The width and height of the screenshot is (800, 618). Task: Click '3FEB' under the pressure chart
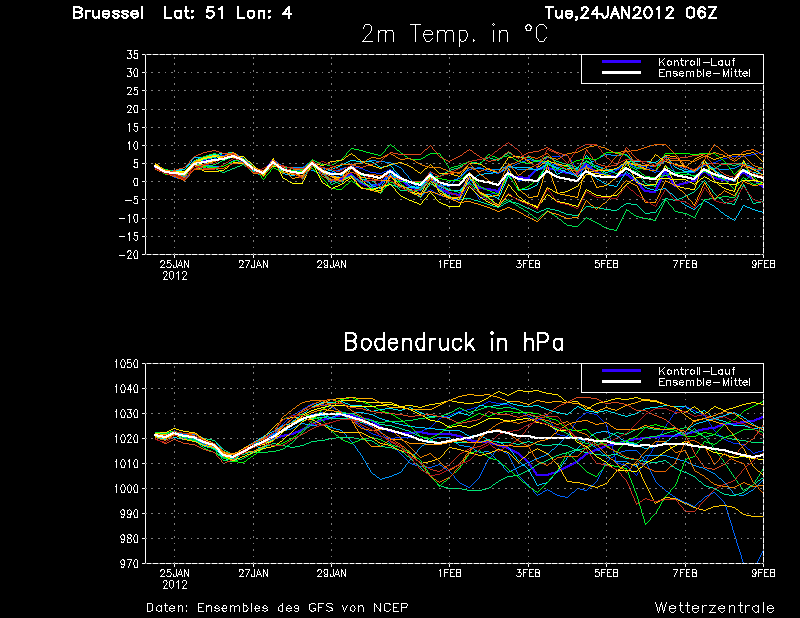528,574
